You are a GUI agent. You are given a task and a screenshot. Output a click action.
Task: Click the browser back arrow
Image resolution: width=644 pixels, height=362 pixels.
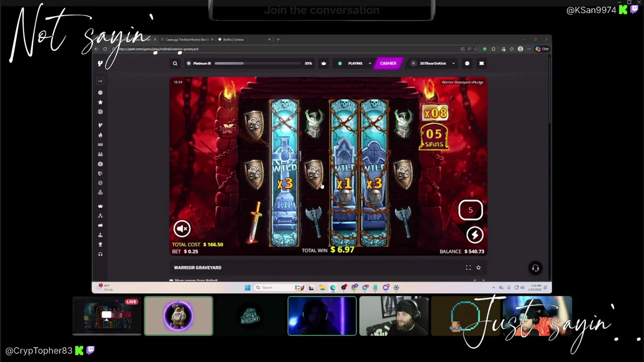97,49
